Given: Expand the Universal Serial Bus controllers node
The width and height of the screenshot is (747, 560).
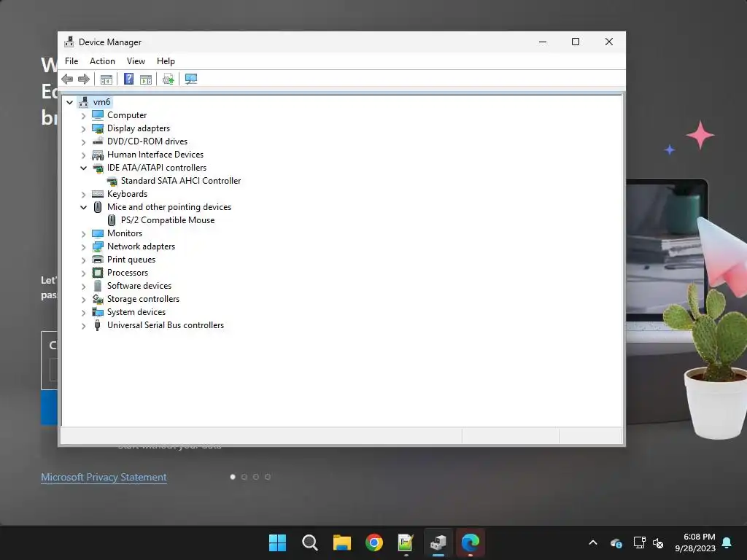Looking at the screenshot, I should point(83,326).
